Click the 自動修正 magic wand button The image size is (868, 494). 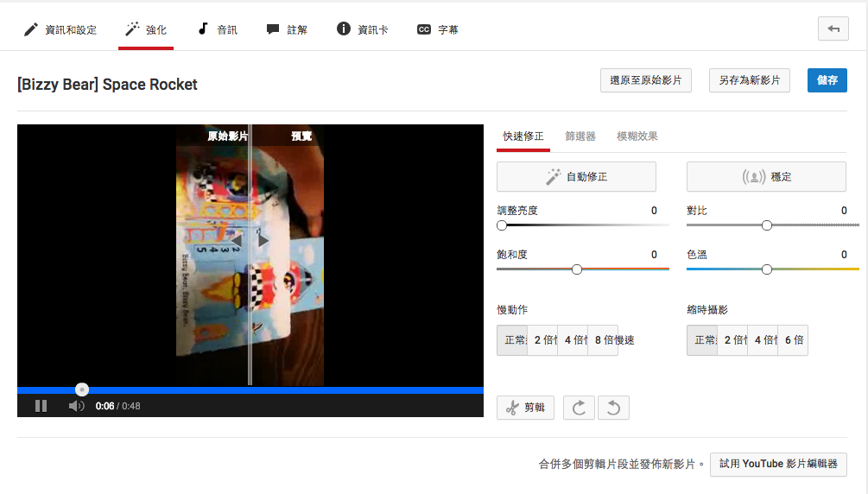pyautogui.click(x=576, y=177)
